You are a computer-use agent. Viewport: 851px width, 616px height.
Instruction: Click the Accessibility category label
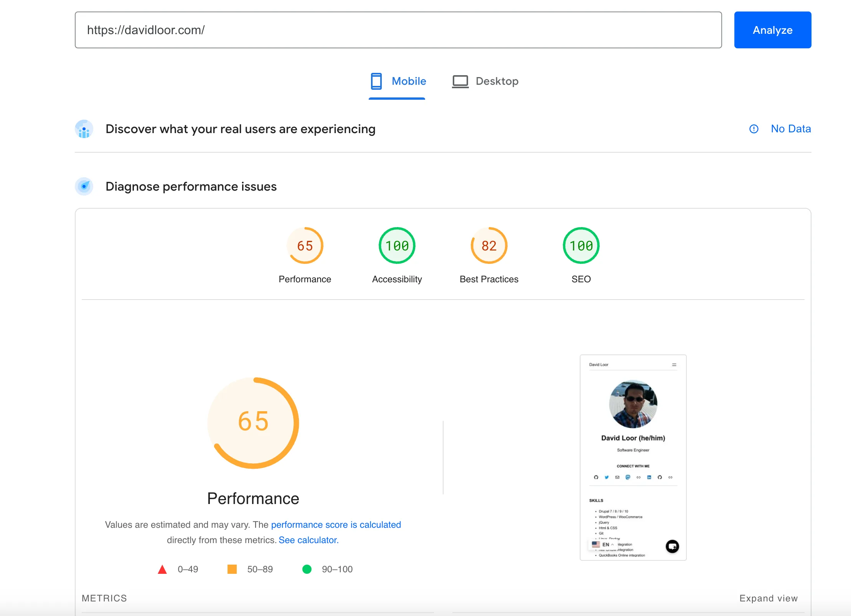click(397, 279)
